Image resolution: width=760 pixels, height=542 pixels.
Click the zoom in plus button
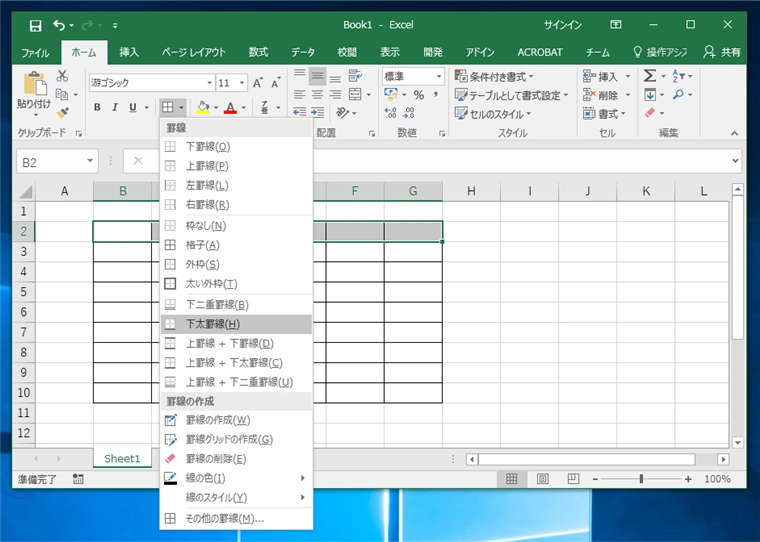coord(688,479)
